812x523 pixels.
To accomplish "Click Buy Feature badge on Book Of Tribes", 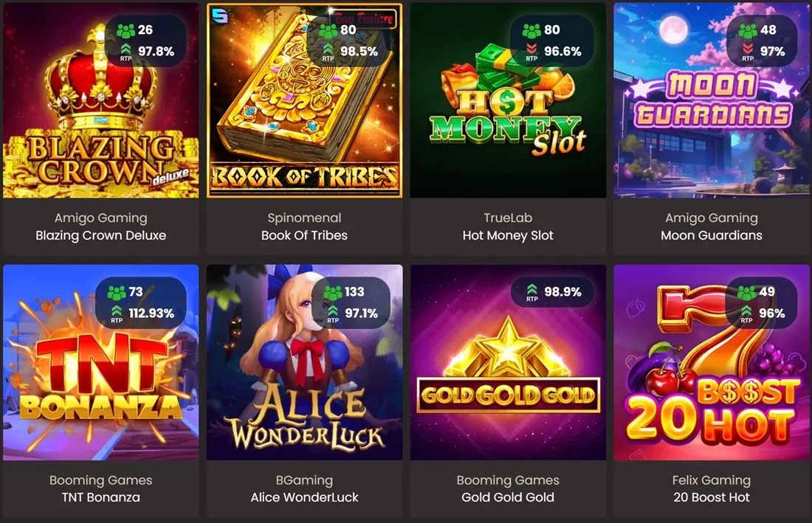I will [363, 18].
